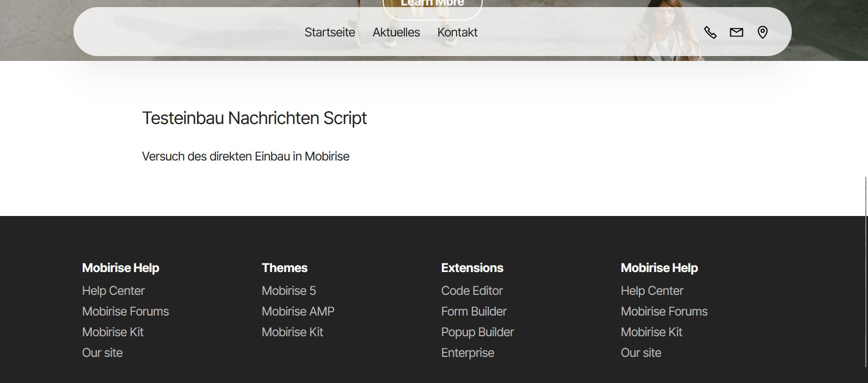
Task: Open the Startseite menu item
Action: (x=330, y=33)
